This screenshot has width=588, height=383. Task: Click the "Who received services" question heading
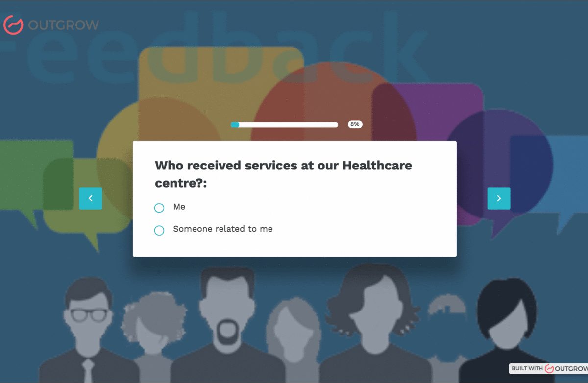click(283, 174)
